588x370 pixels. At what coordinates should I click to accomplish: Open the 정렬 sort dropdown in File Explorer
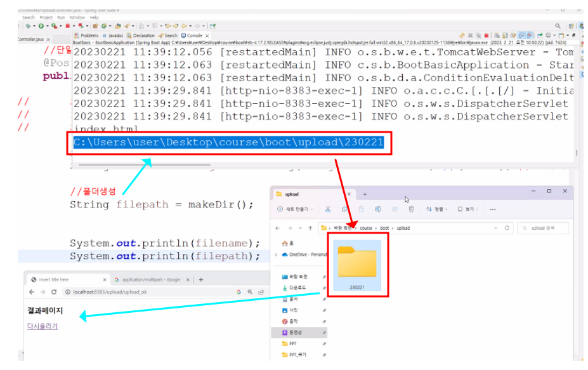(x=436, y=209)
